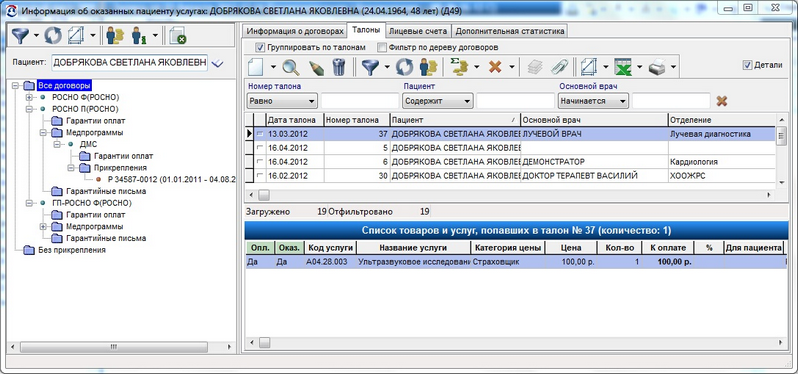Sort by the Дата талона column header
The width and height of the screenshot is (798, 374).
point(295,120)
